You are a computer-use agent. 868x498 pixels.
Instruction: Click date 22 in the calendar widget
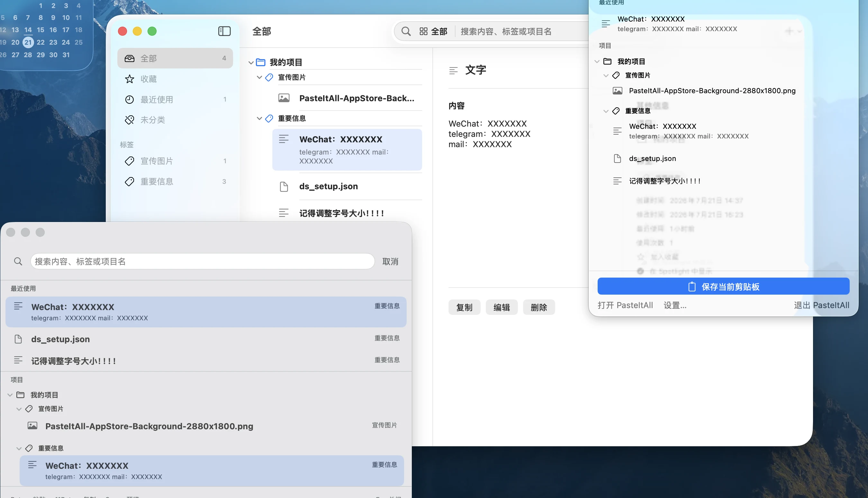tap(41, 42)
